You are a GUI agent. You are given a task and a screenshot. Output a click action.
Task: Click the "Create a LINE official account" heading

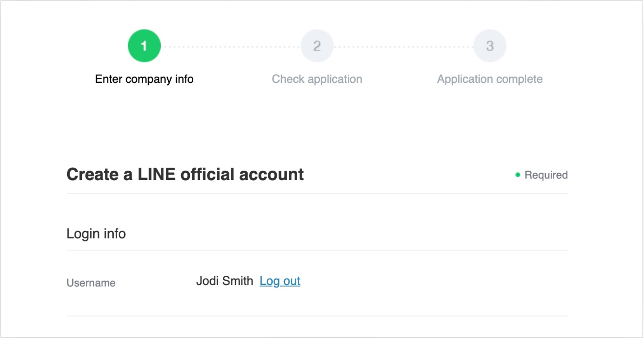click(185, 174)
